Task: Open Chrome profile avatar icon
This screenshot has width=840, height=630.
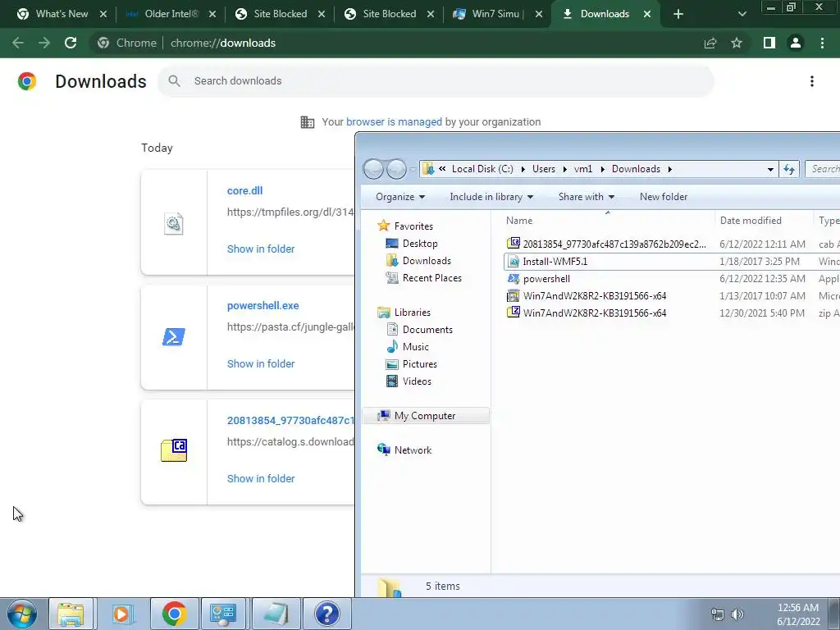Action: [796, 43]
